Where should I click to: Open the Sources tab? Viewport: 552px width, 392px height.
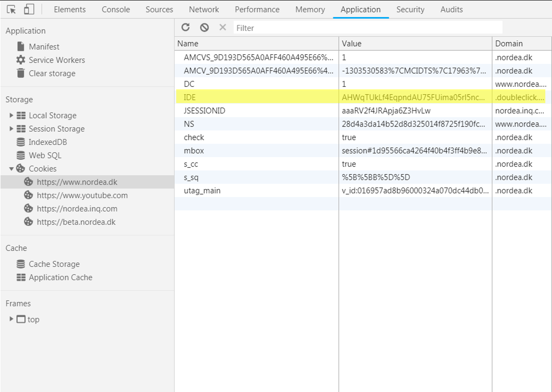point(159,9)
